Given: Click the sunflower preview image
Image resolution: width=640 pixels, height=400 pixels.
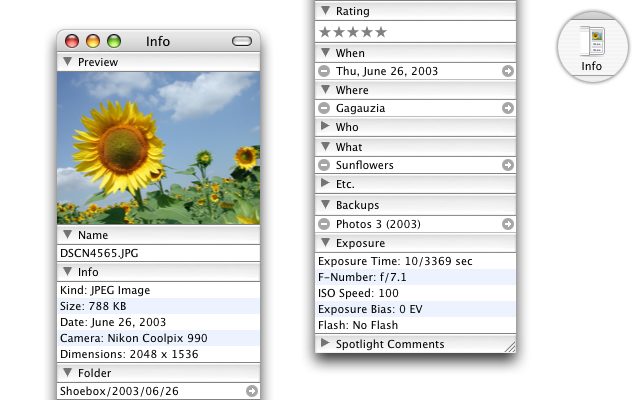Looking at the screenshot, I should (x=158, y=147).
